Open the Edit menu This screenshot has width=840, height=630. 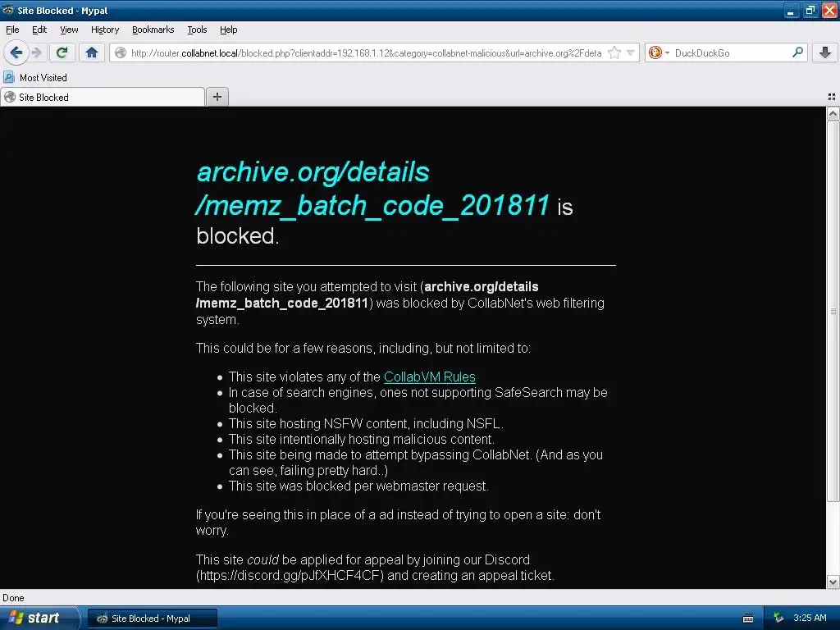click(39, 30)
